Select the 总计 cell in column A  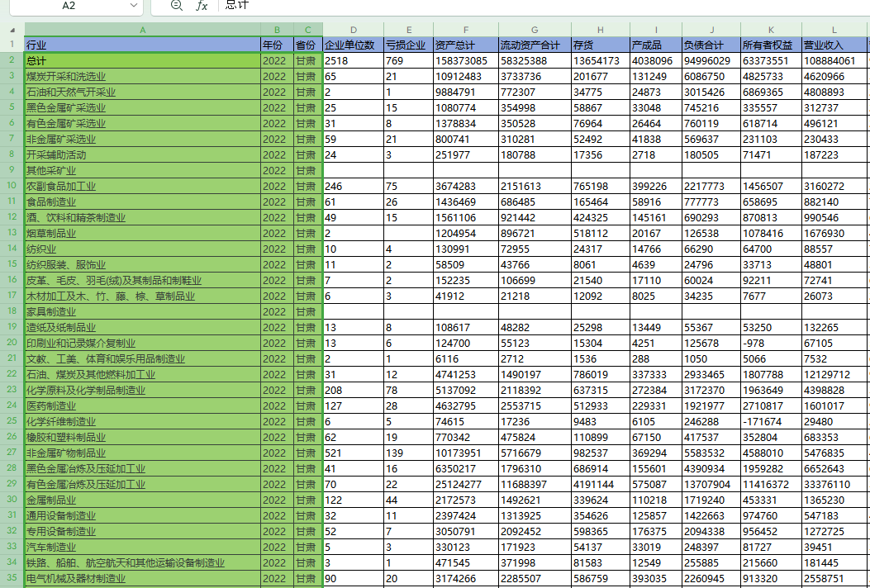click(143, 60)
